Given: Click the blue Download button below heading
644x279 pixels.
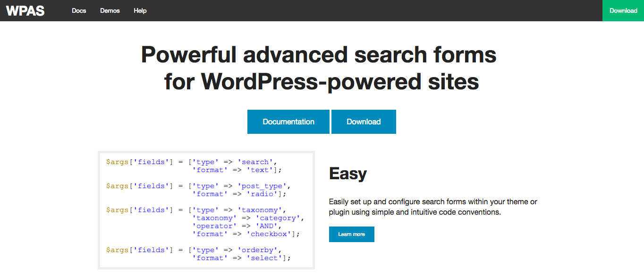Looking at the screenshot, I should (364, 122).
